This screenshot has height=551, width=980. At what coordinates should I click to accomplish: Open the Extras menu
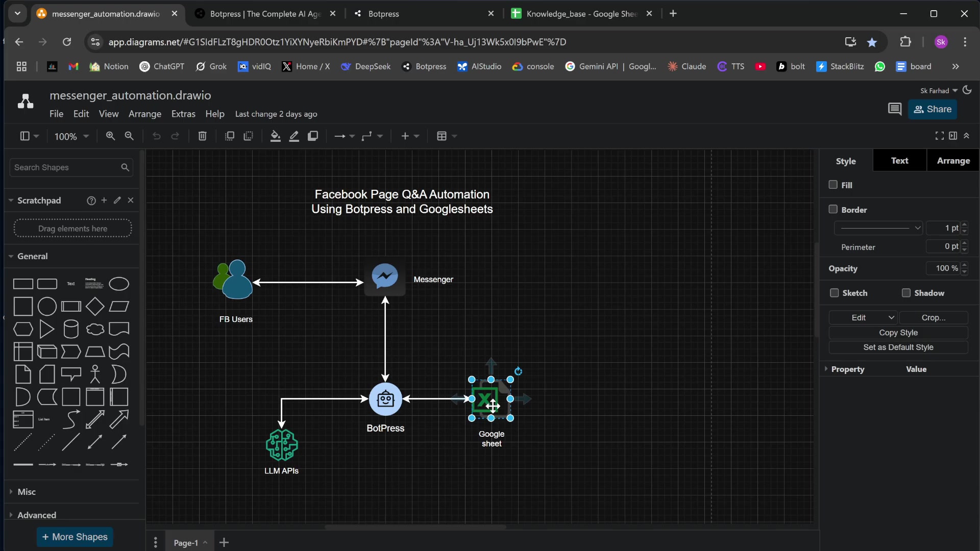tap(183, 114)
